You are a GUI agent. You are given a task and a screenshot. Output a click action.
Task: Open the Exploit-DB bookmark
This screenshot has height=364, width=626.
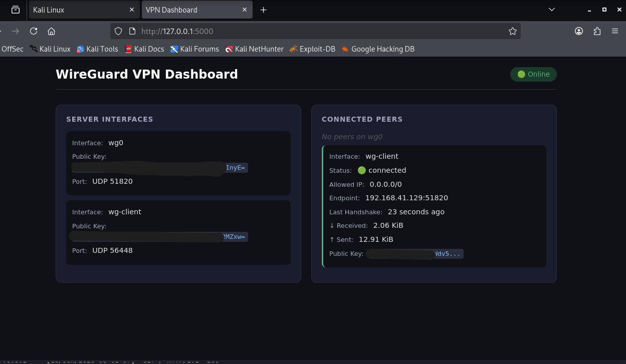(312, 49)
